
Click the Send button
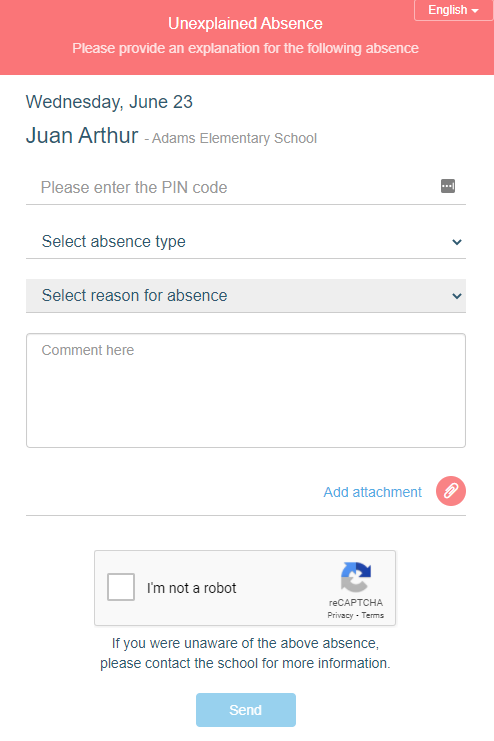pos(246,710)
